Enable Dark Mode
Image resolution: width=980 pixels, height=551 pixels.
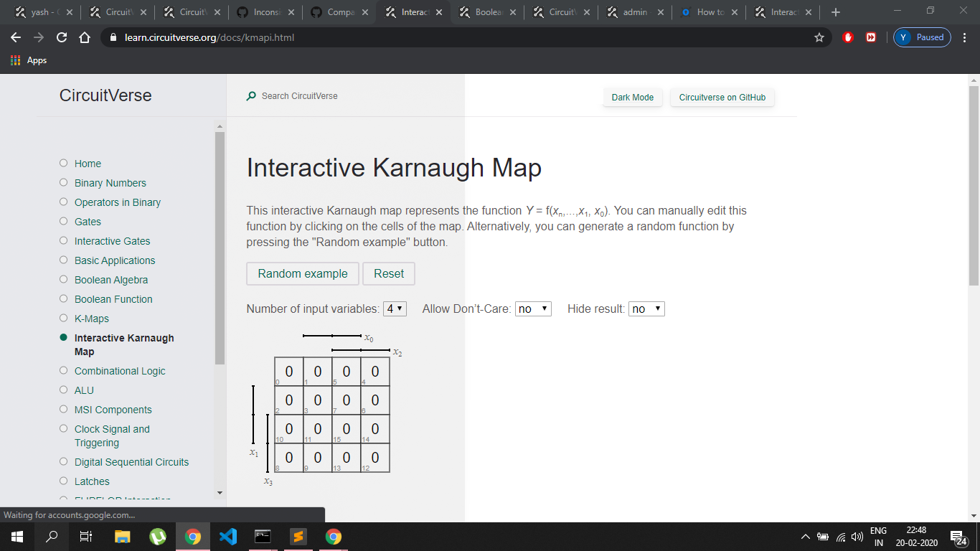[633, 98]
